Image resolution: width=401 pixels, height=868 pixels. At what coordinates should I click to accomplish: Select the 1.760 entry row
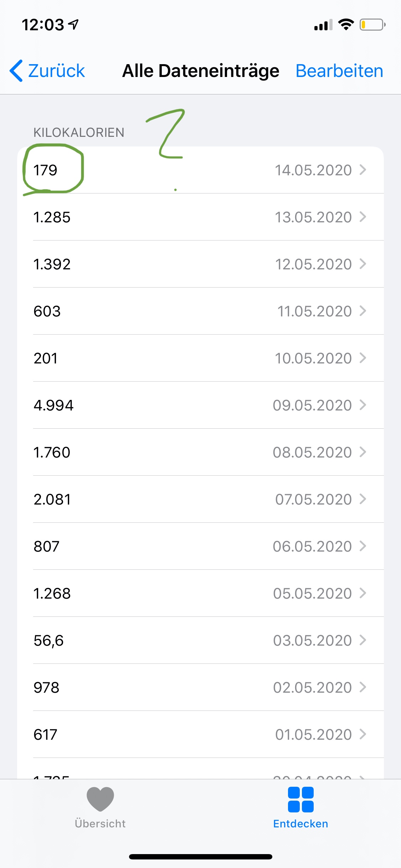point(200,452)
